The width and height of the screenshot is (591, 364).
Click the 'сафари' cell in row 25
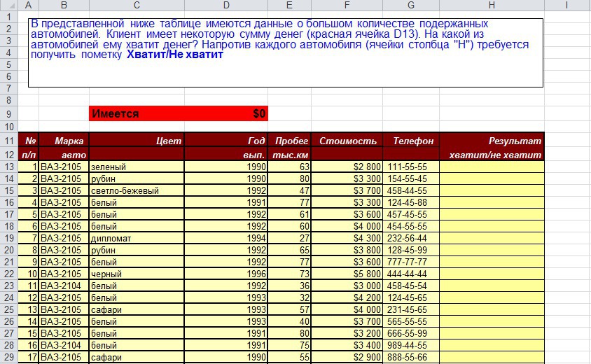[137, 309]
